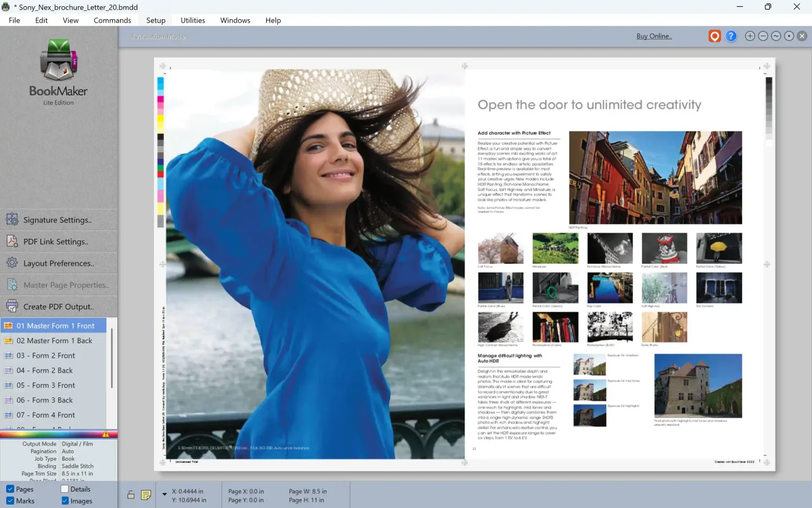Viewport: 812px width, 508px height.
Task: Select 07 - Form 4 Front
Action: click(54, 415)
